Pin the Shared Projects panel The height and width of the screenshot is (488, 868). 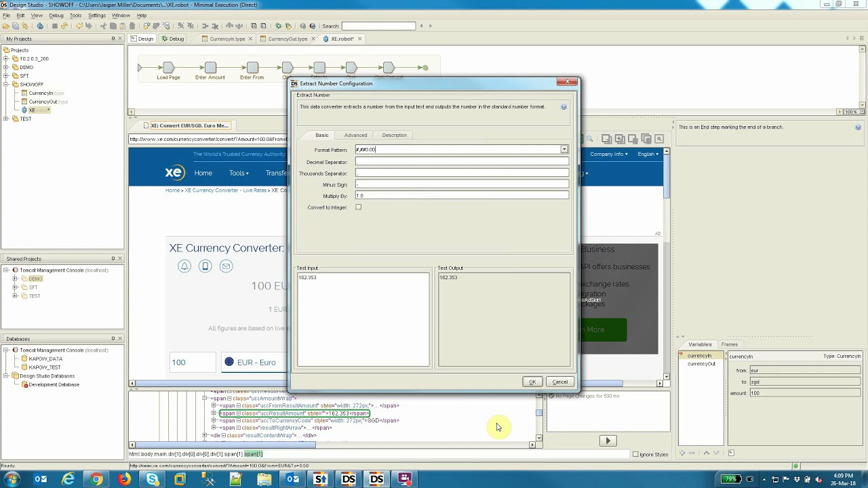(x=113, y=258)
